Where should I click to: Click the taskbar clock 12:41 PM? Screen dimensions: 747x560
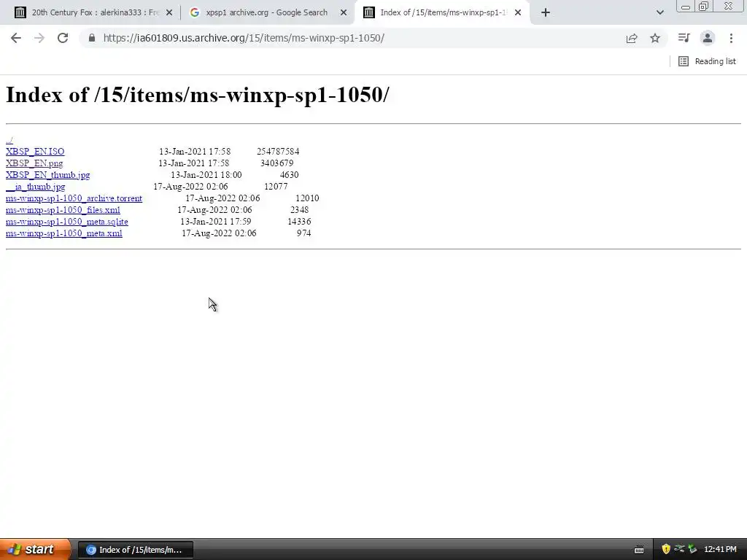pos(720,550)
